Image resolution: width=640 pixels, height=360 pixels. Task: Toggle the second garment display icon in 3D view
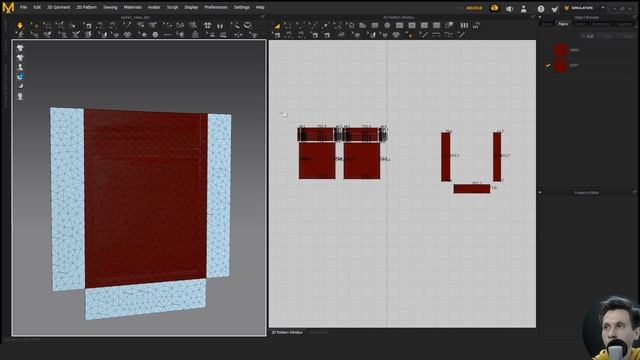click(20, 58)
